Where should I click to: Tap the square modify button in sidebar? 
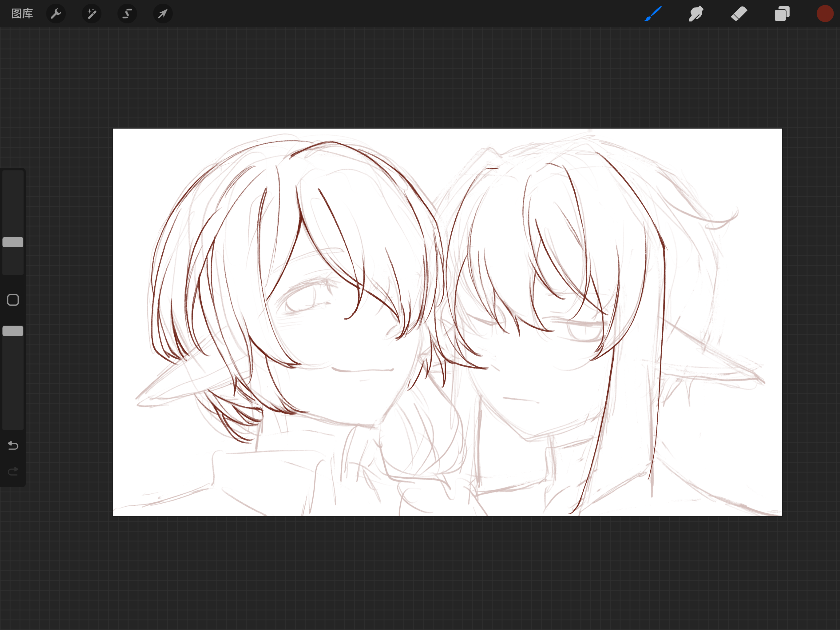13,300
